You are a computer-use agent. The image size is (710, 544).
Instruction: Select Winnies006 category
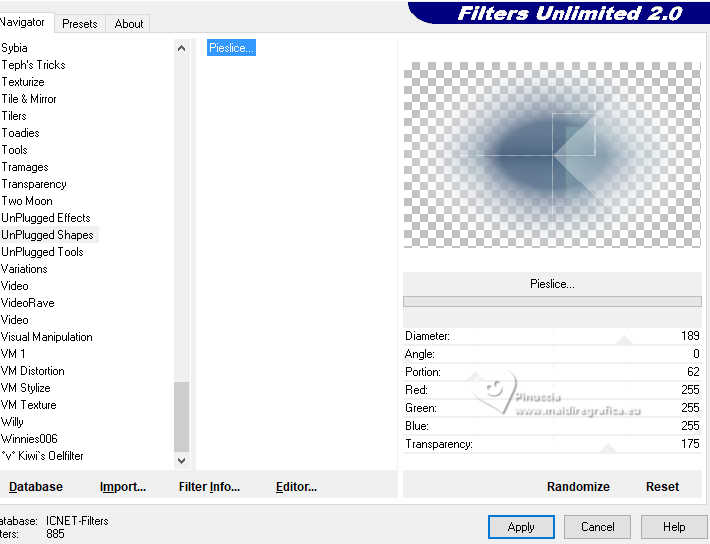29,438
